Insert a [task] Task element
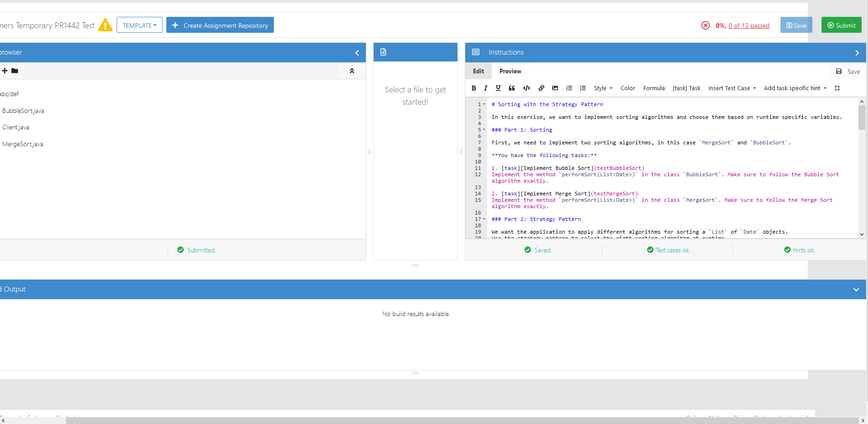 pyautogui.click(x=687, y=88)
